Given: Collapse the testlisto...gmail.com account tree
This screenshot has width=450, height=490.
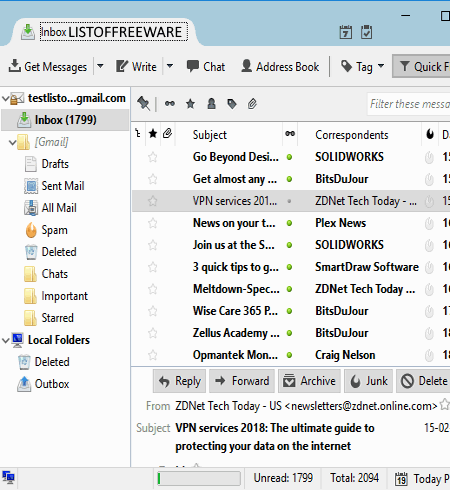Looking at the screenshot, I should pyautogui.click(x=5, y=98).
